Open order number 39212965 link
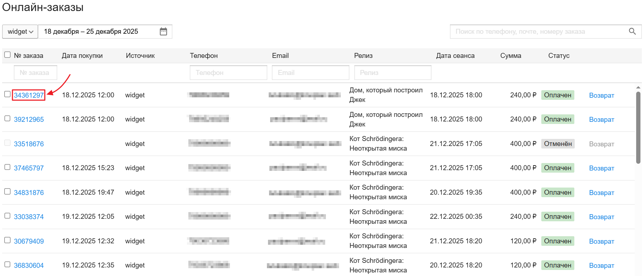This screenshot has width=644, height=276. 29,120
